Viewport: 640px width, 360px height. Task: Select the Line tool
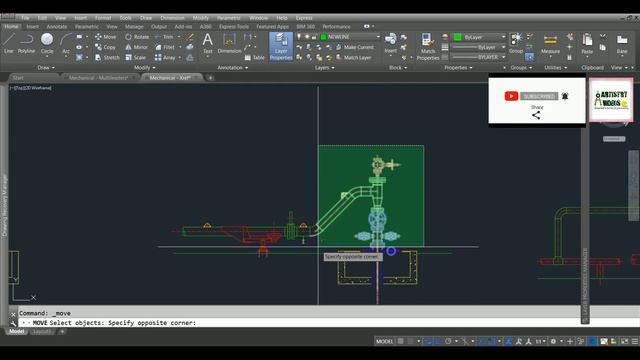click(x=9, y=44)
